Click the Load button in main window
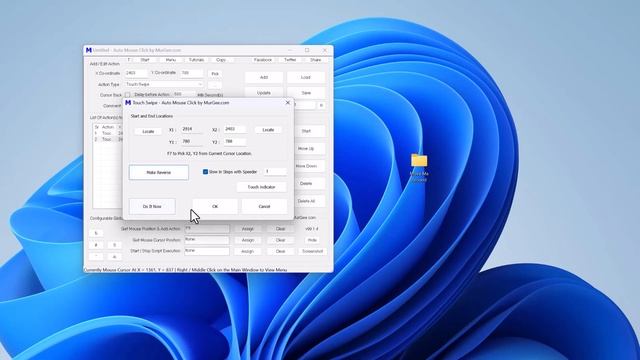Viewport: 640px width, 360px height. pyautogui.click(x=306, y=77)
